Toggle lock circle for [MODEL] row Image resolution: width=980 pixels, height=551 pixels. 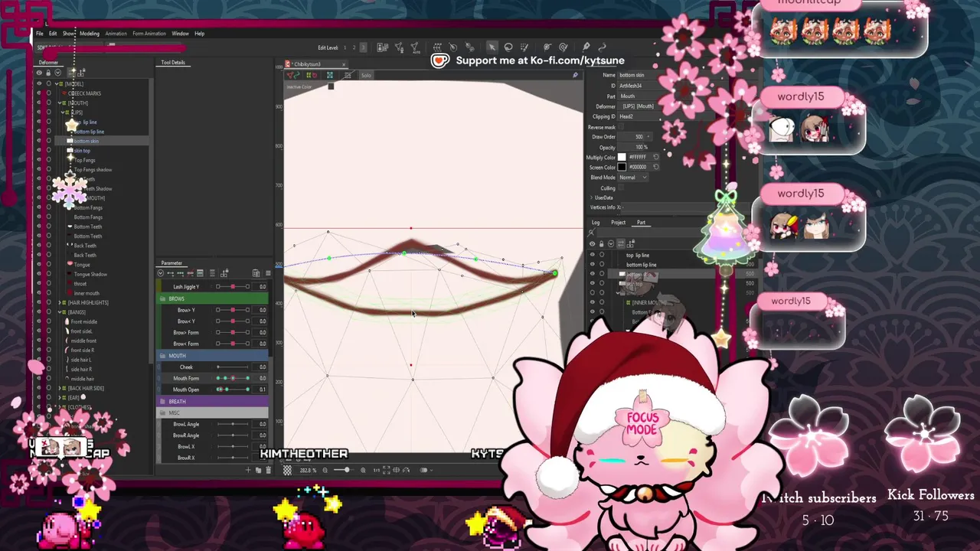point(48,84)
